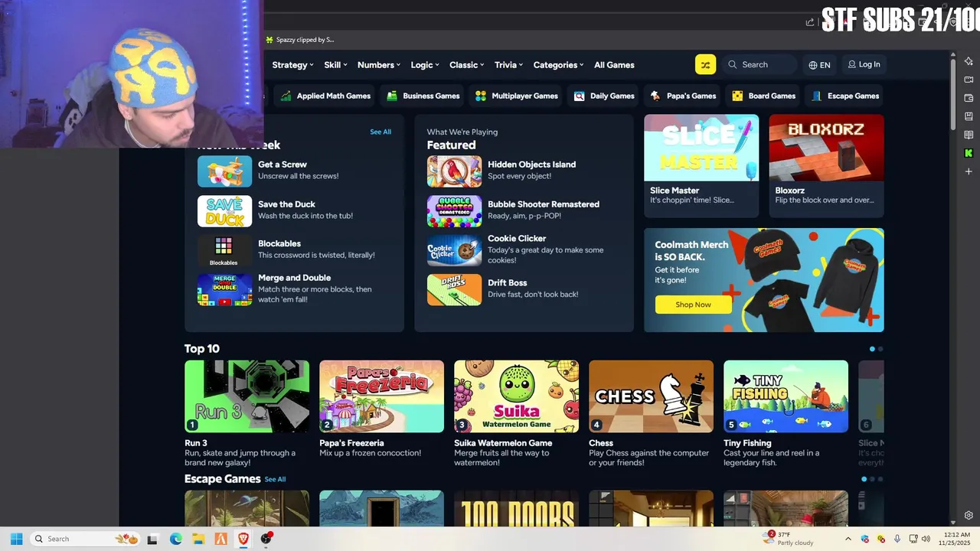Click the Merge and Double game icon

tap(224, 290)
